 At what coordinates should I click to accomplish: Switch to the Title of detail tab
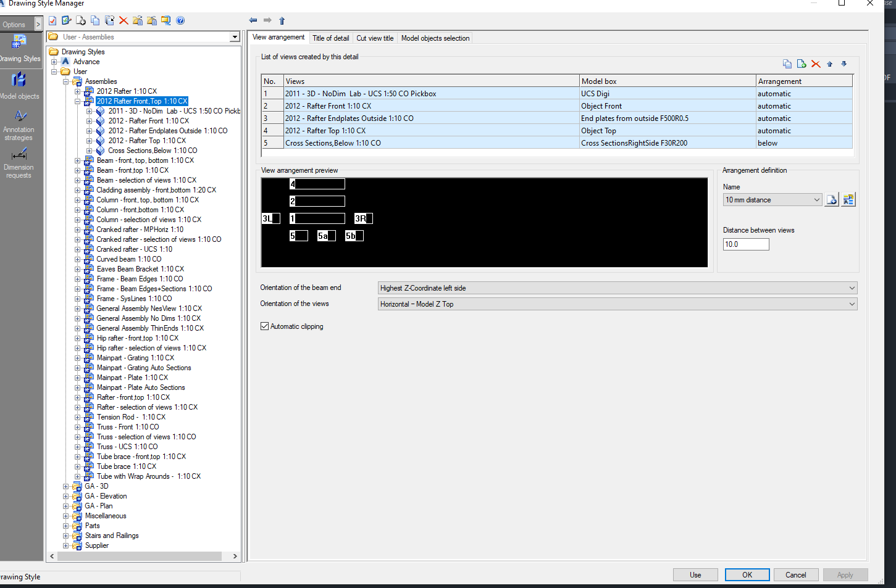coord(330,38)
